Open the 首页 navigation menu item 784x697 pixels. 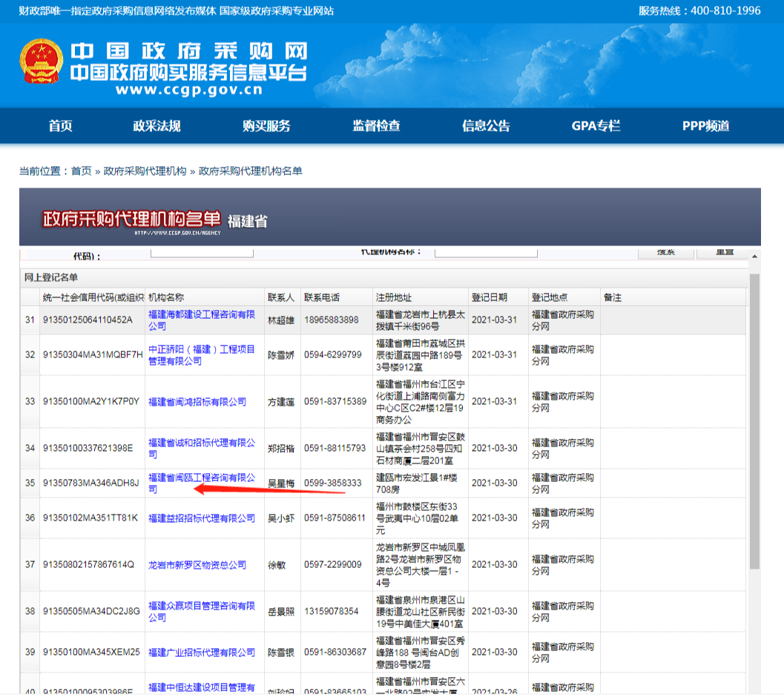pyautogui.click(x=61, y=126)
